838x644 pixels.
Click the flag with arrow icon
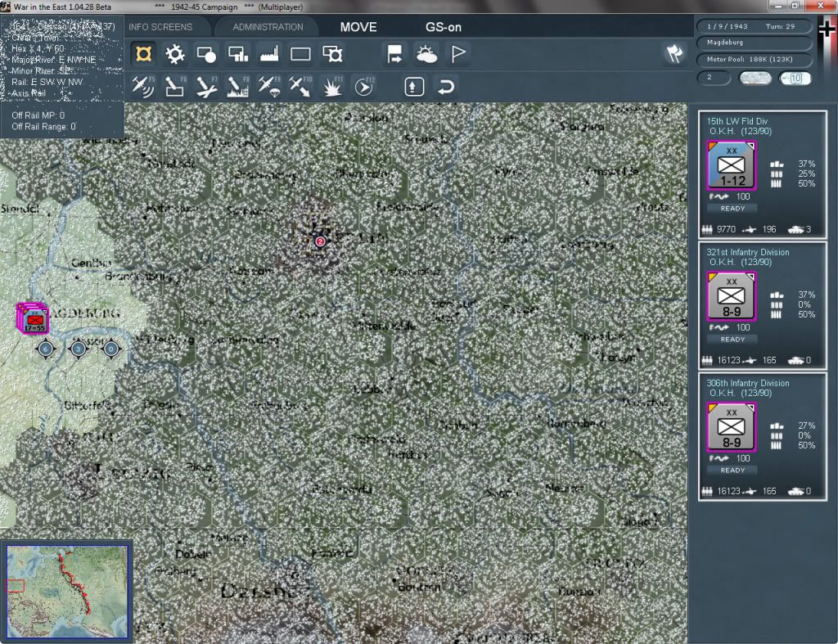pos(394,54)
